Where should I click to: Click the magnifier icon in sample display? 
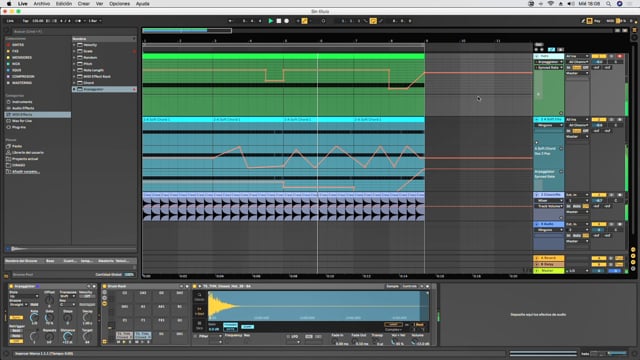point(199,295)
